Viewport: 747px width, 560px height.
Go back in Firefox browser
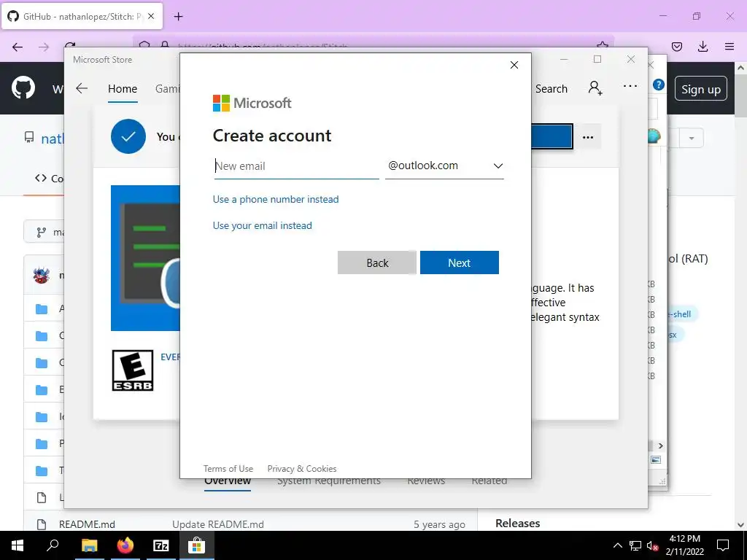pyautogui.click(x=18, y=47)
